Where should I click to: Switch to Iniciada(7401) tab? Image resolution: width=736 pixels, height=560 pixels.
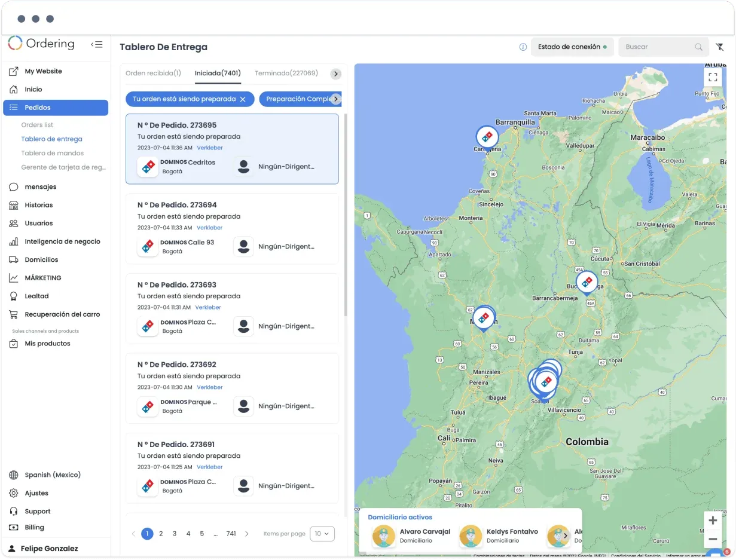[x=218, y=74]
